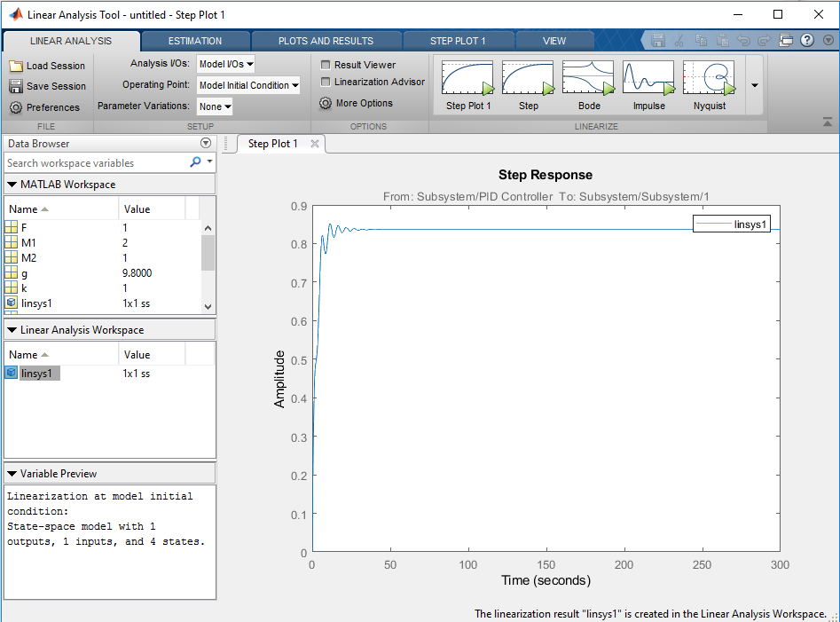Click the Redo arrow icon
840x622 pixels.
pyautogui.click(x=765, y=40)
